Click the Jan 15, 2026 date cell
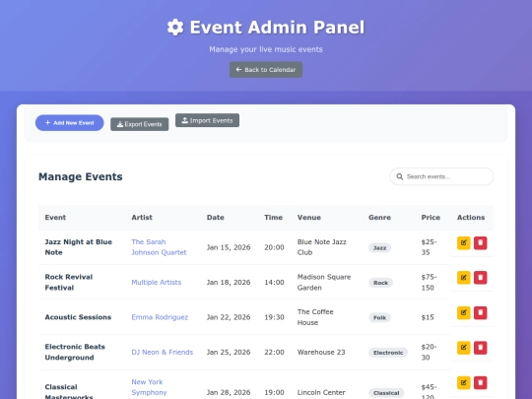This screenshot has height=399, width=532. [229, 247]
